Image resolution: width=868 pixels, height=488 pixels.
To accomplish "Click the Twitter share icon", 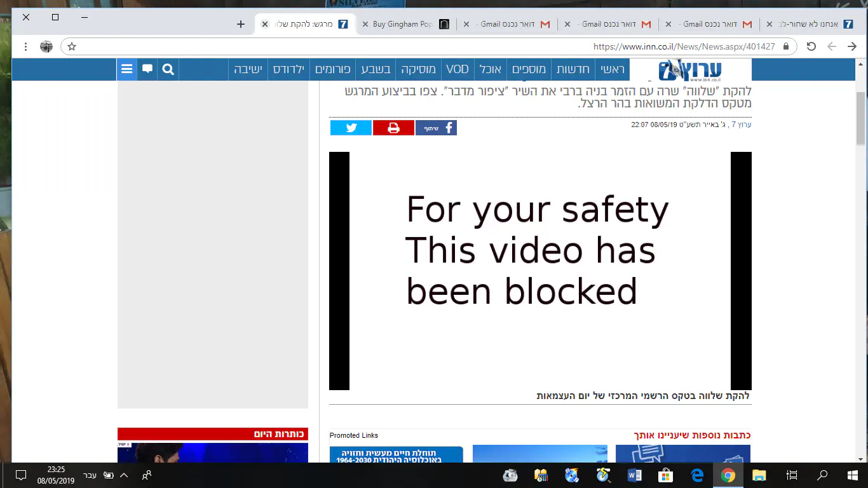I will tap(351, 128).
